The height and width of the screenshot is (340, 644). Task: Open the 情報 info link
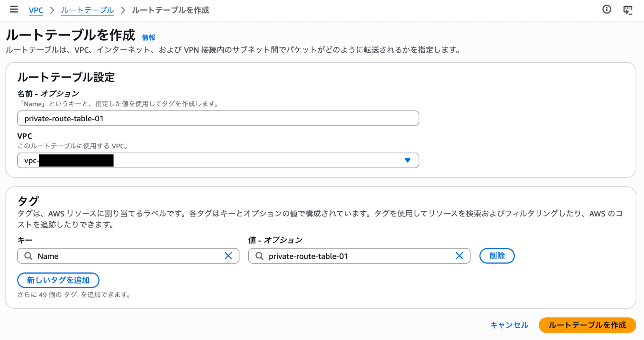tap(149, 37)
